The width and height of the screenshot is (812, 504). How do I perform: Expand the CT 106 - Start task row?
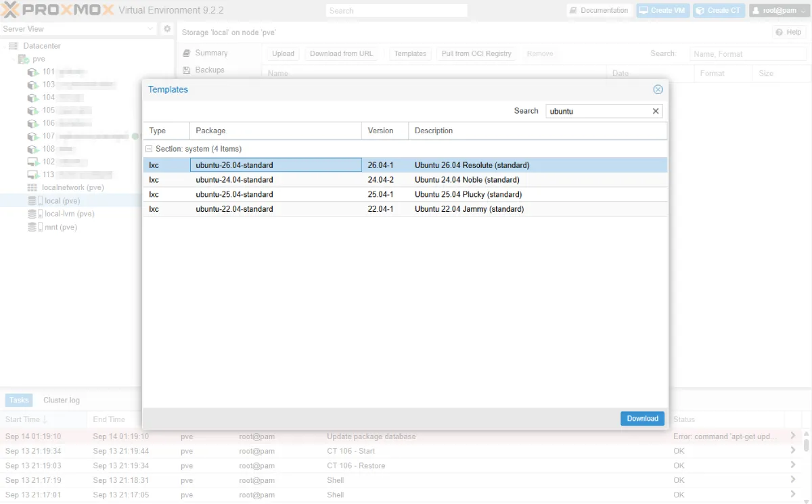pos(793,451)
